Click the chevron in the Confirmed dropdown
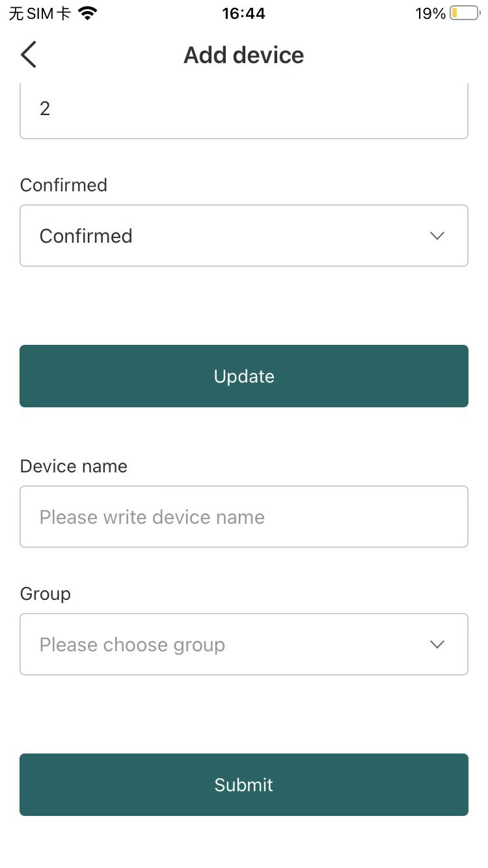The image size is (488, 868). point(437,236)
